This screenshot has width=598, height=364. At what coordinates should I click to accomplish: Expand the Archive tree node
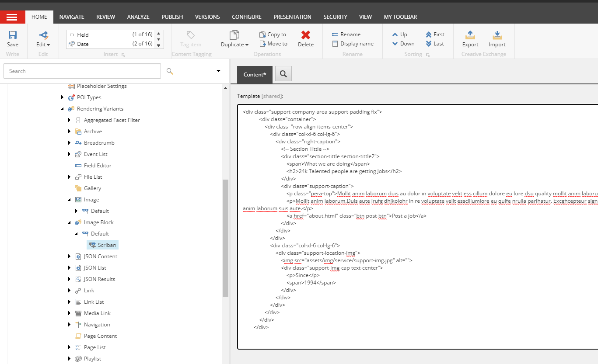(x=69, y=131)
